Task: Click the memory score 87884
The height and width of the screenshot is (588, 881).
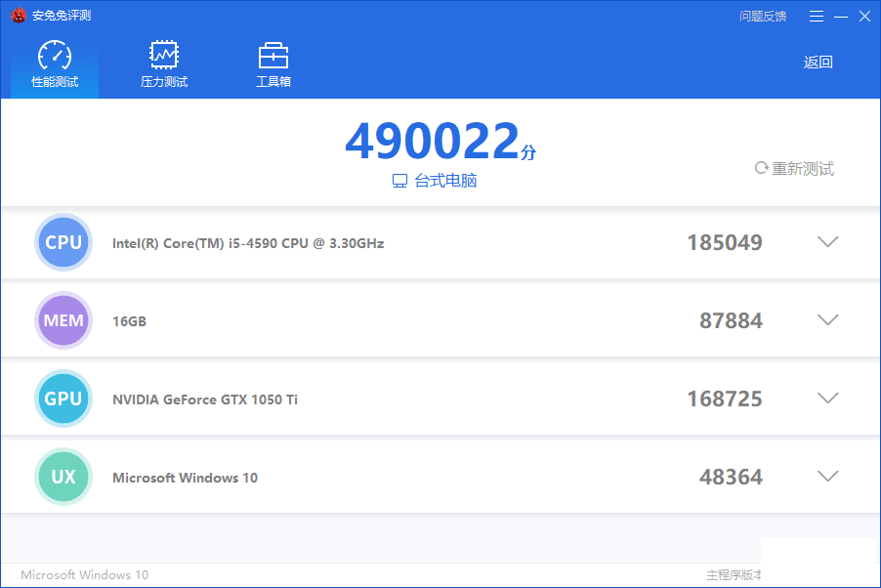Action: pyautogui.click(x=731, y=320)
